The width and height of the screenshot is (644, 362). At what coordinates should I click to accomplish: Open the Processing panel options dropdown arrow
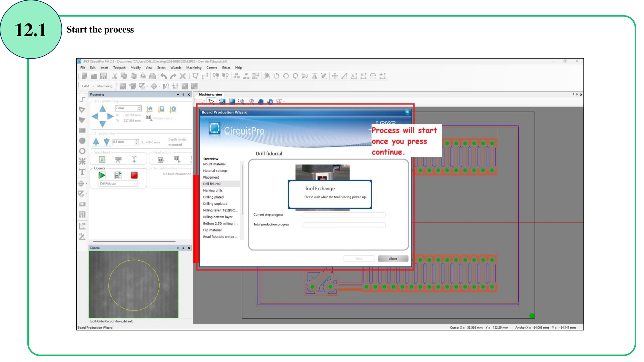coord(178,95)
